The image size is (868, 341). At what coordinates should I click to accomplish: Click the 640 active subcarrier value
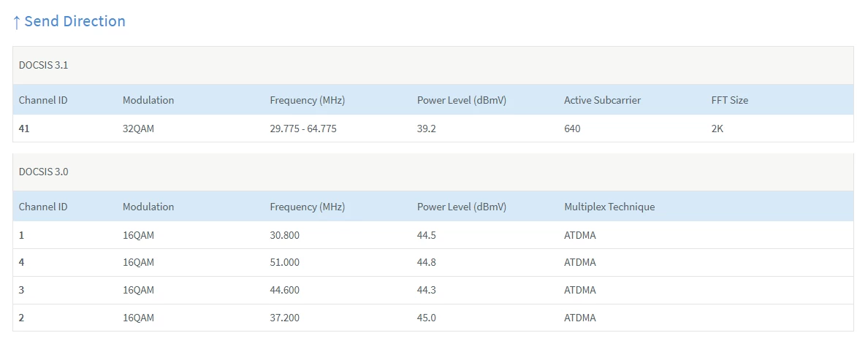(572, 129)
